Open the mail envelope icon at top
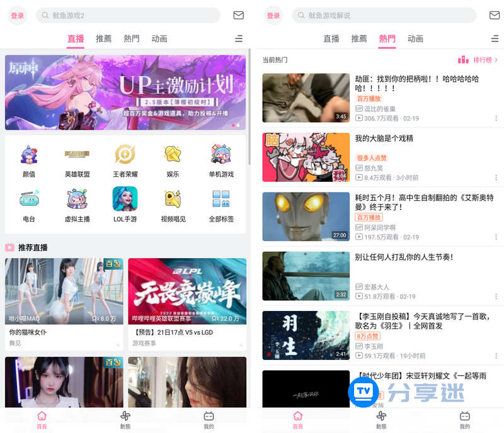The image size is (504, 433). tap(238, 15)
